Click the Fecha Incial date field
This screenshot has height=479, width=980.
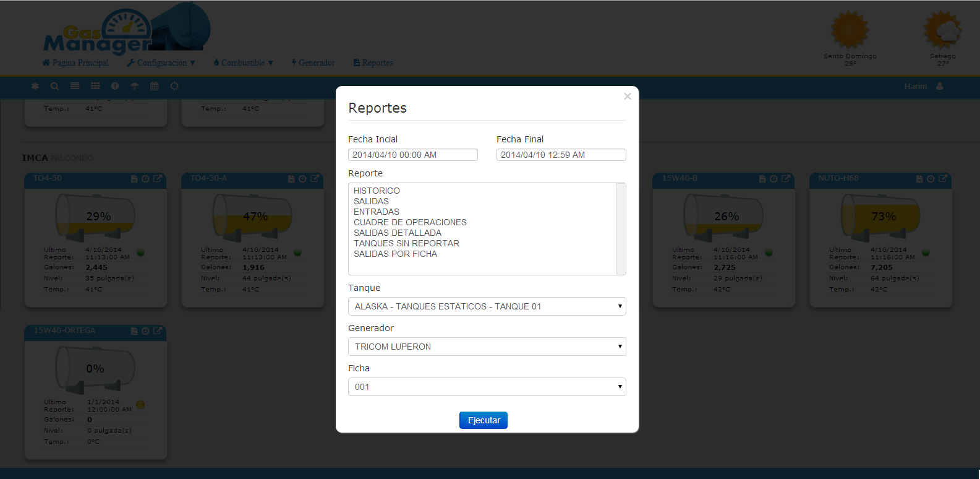(x=412, y=155)
